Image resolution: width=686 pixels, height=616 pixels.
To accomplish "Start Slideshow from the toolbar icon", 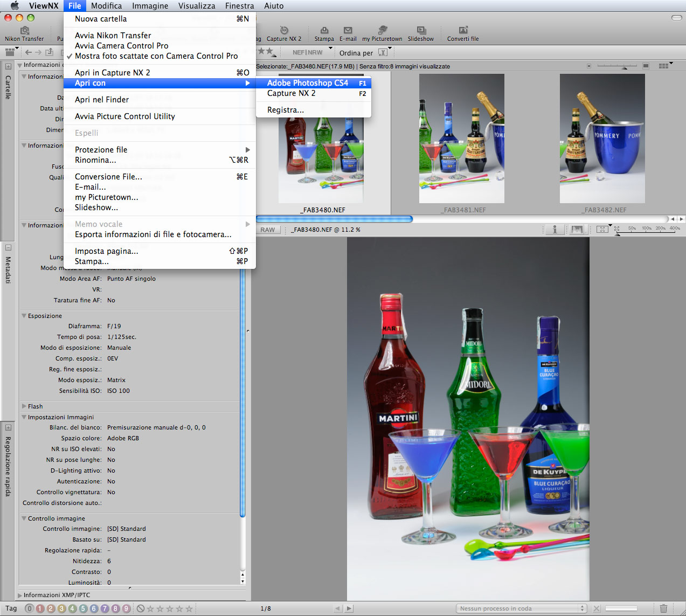I will [421, 31].
